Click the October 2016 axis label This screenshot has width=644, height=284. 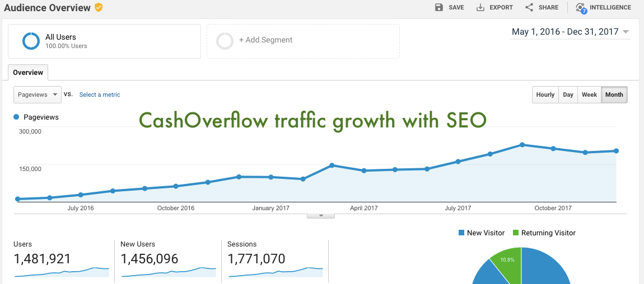(x=176, y=208)
